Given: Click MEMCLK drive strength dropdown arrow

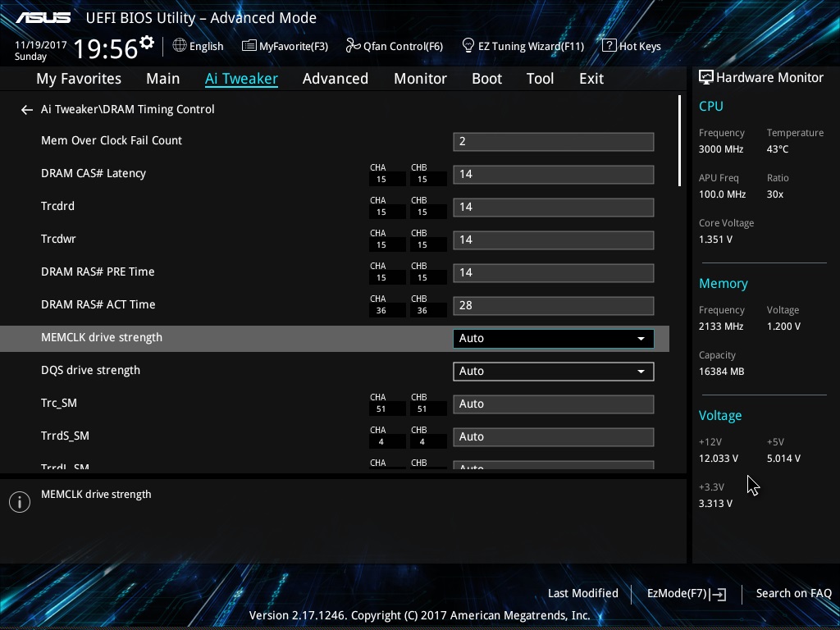Looking at the screenshot, I should click(641, 339).
